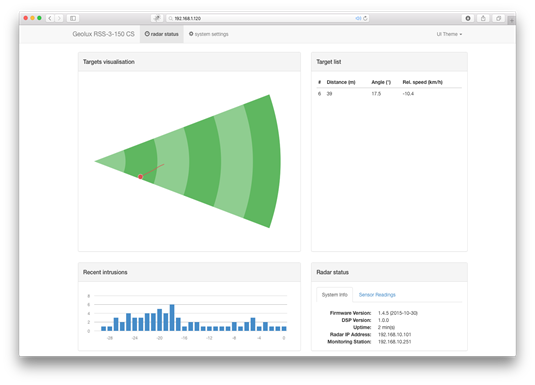Click the Targets visualisation panel heading
This screenshot has width=535, height=385.
[109, 62]
